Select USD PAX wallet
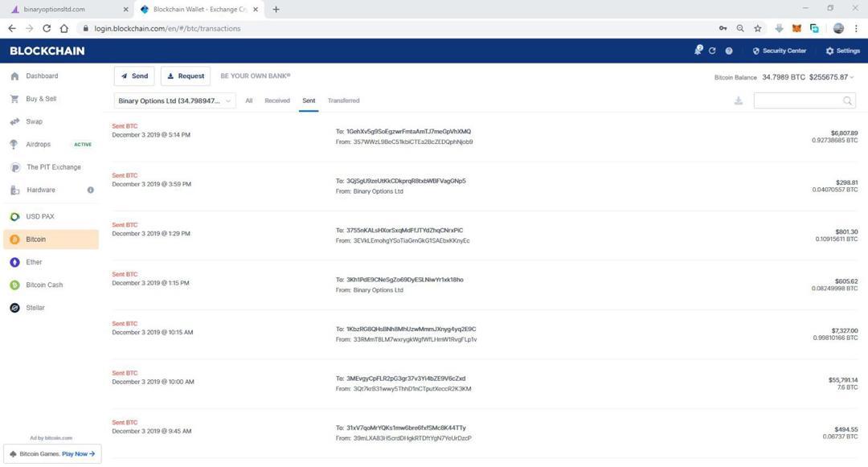Screen dimensions: 868x467 pyautogui.click(x=40, y=216)
